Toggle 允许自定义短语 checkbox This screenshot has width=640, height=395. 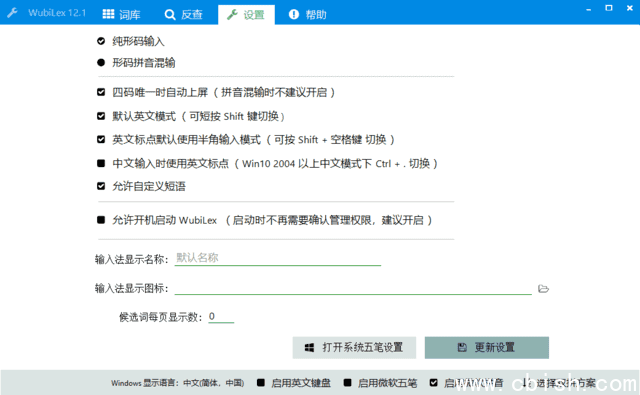click(101, 186)
